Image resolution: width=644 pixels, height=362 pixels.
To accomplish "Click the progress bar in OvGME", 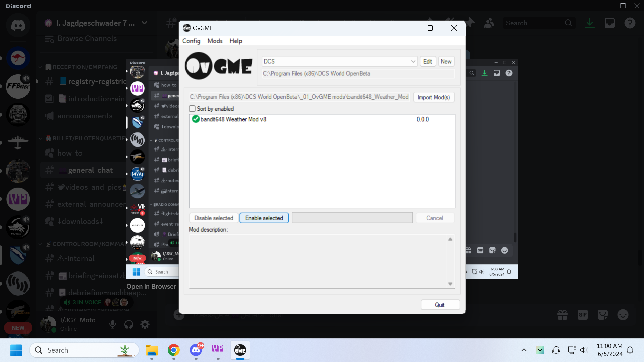I will click(x=352, y=218).
